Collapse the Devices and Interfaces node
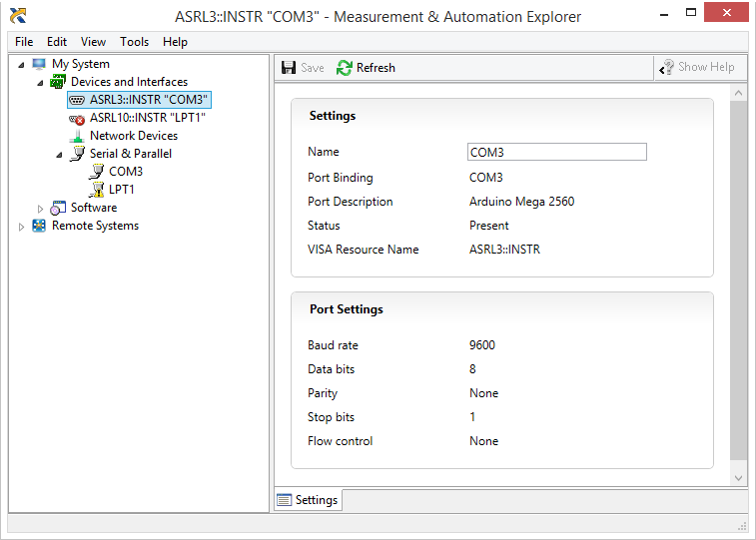The image size is (756, 540). pyautogui.click(x=40, y=83)
